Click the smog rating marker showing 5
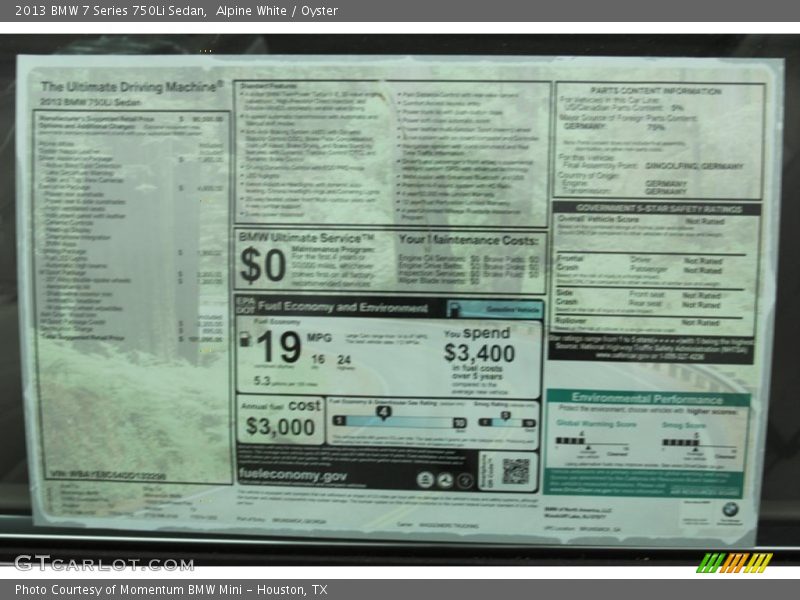This screenshot has height=600, width=800. point(505,415)
